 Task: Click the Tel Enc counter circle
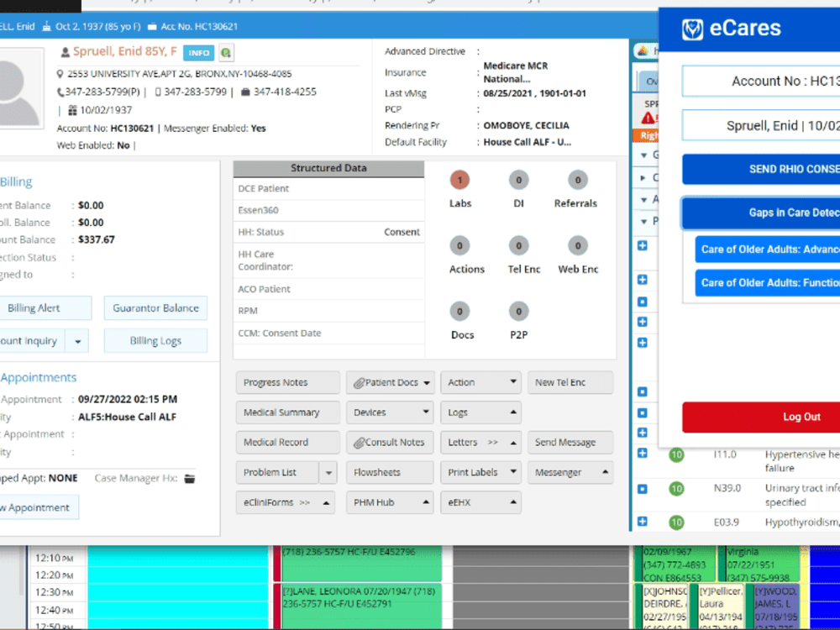coord(518,246)
